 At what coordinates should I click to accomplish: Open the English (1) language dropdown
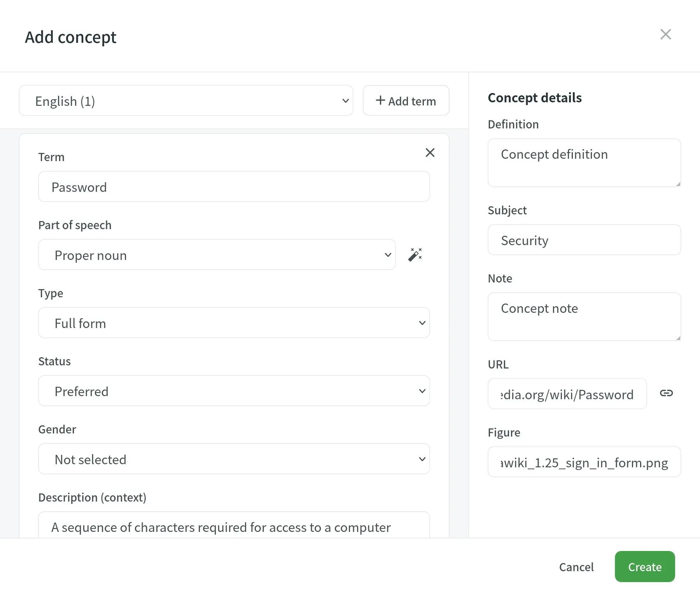[186, 101]
